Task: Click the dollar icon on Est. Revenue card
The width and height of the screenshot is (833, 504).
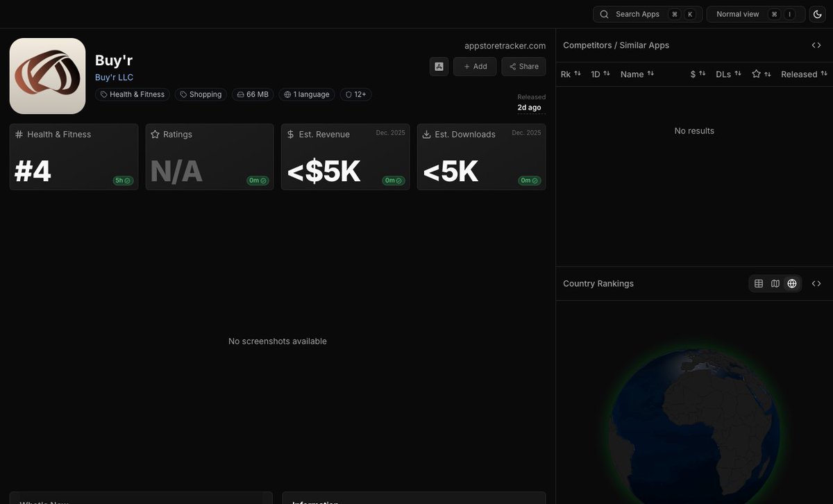Action: pyautogui.click(x=291, y=135)
